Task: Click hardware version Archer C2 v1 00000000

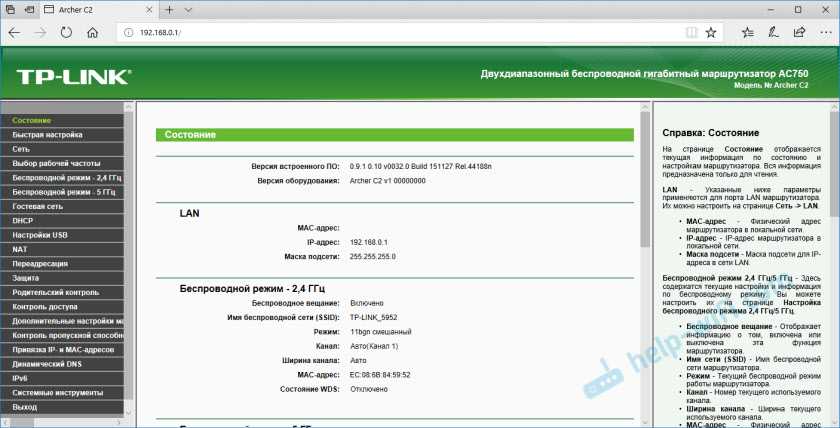Action: 387,181
